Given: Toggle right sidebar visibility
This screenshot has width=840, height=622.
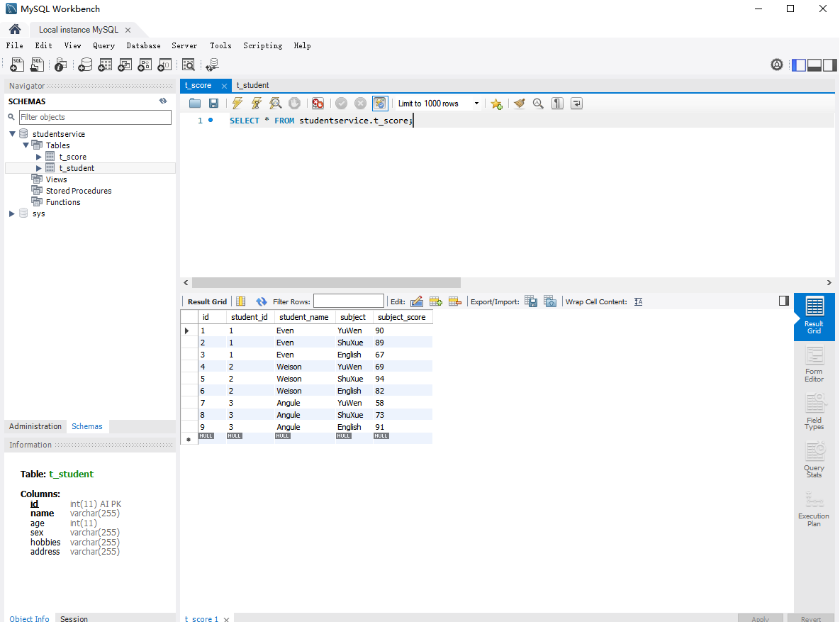Looking at the screenshot, I should (x=830, y=65).
